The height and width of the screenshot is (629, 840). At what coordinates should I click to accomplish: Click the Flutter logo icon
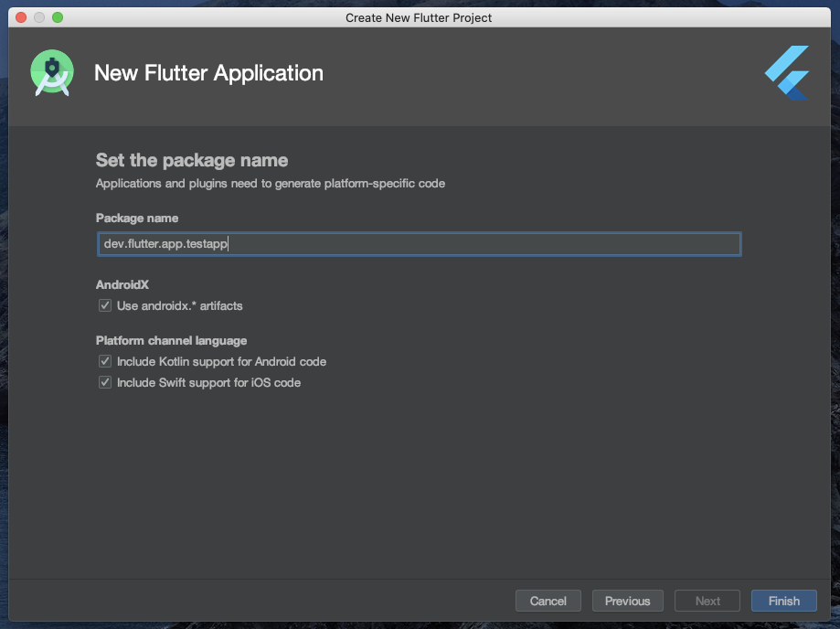tap(787, 73)
